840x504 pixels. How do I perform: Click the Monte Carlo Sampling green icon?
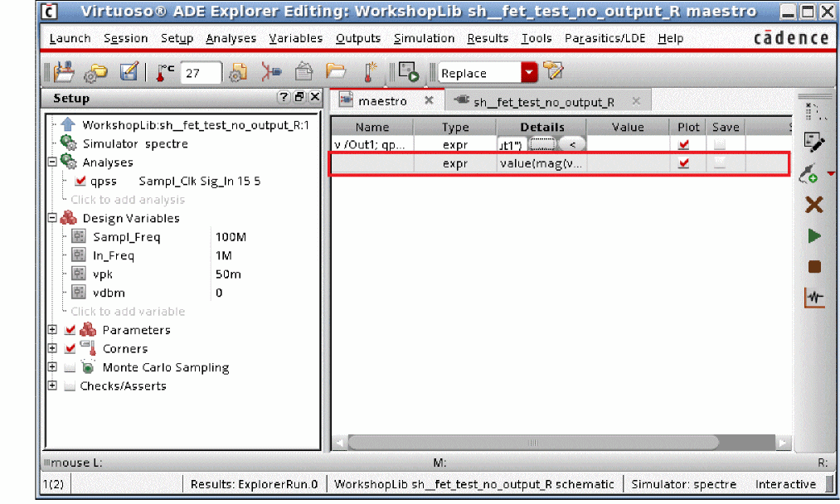point(88,367)
